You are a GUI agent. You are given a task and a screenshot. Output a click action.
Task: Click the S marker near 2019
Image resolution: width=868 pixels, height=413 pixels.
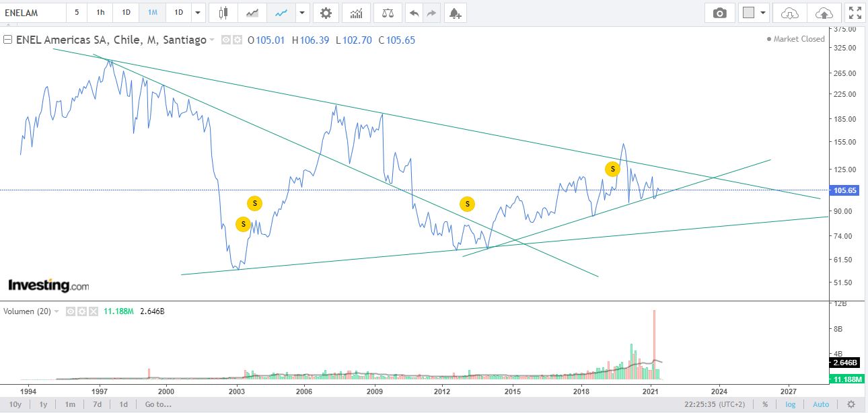click(612, 168)
